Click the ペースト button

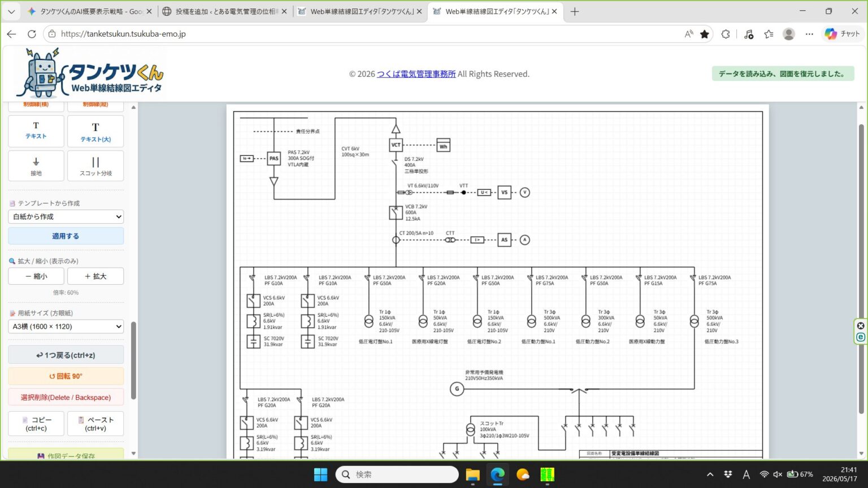point(96,424)
